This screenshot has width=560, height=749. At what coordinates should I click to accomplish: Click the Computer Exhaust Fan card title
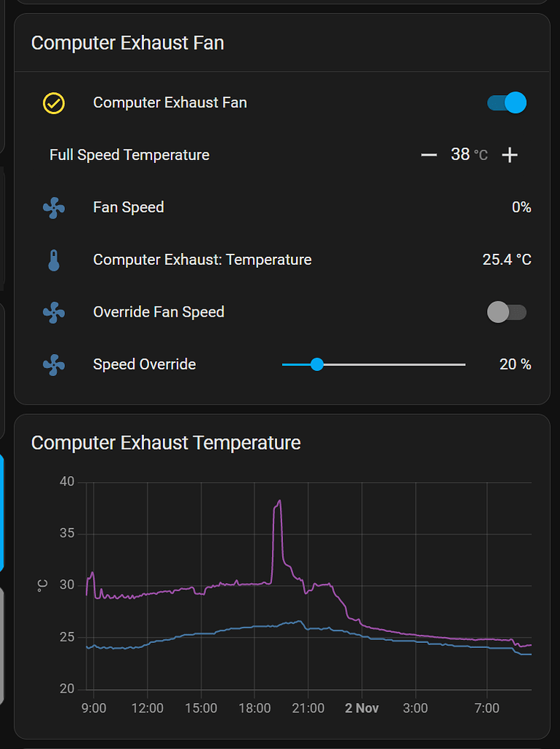pos(127,43)
